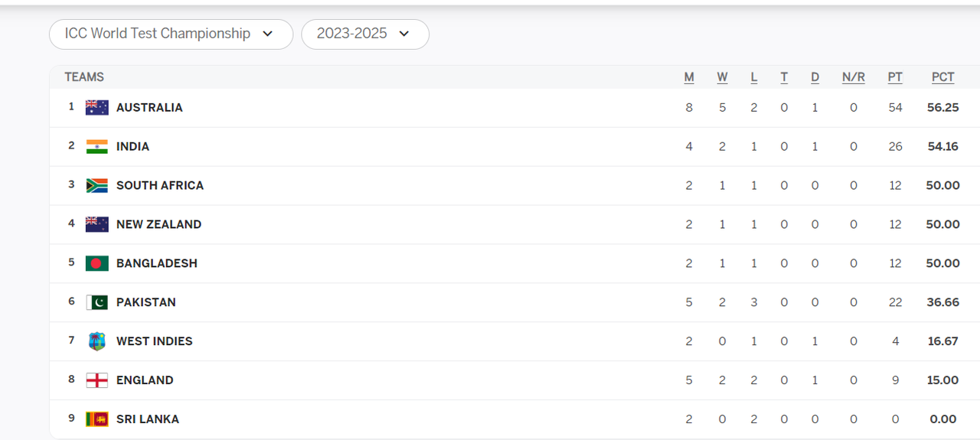The image size is (980, 440).
Task: Click the Pakistan flag icon
Action: click(x=97, y=303)
